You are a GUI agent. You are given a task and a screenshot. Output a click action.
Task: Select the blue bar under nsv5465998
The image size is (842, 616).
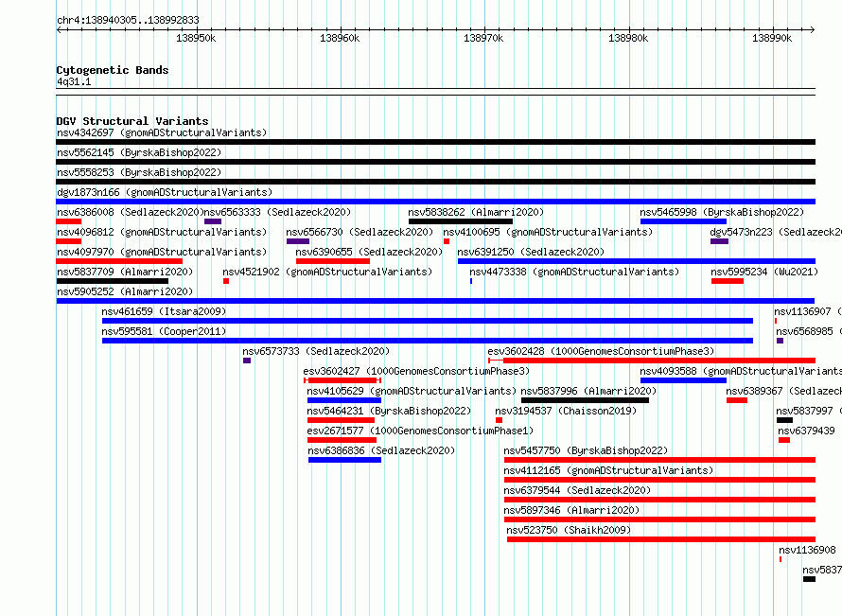(683, 221)
